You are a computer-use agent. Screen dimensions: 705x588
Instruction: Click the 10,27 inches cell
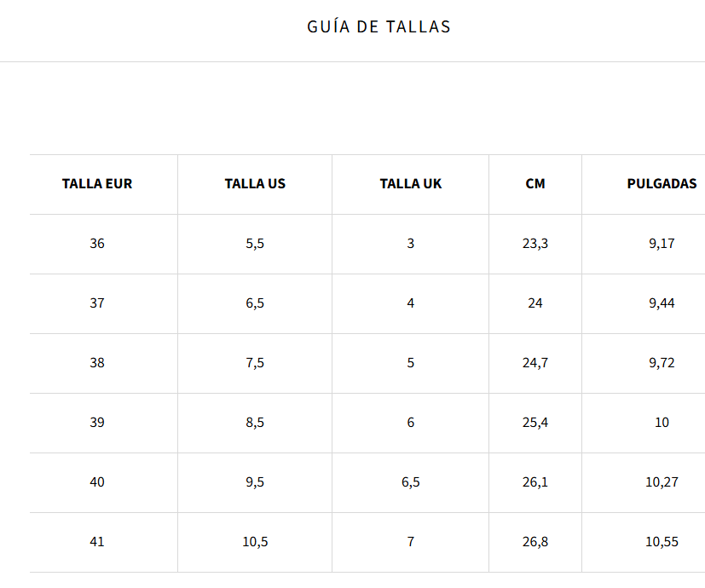[x=662, y=482]
